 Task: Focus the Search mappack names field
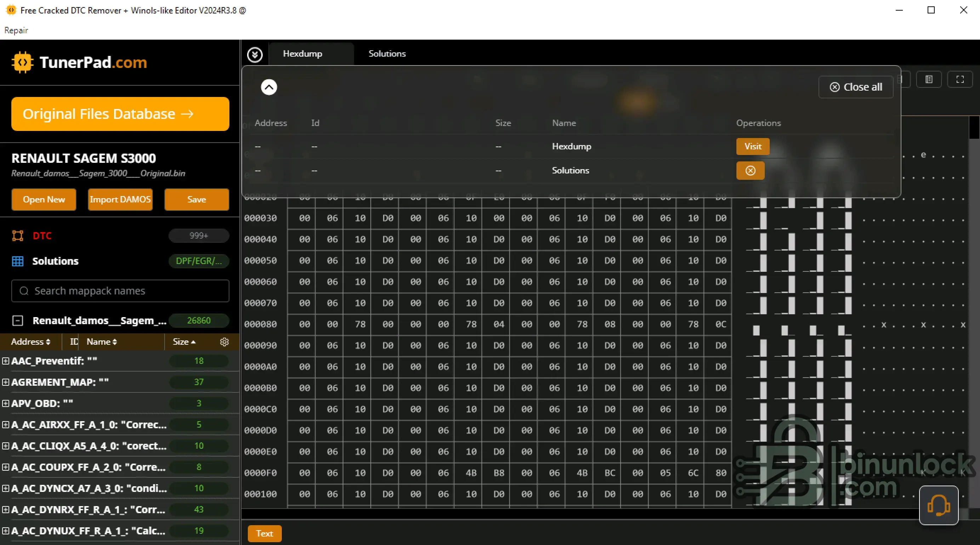click(x=120, y=291)
